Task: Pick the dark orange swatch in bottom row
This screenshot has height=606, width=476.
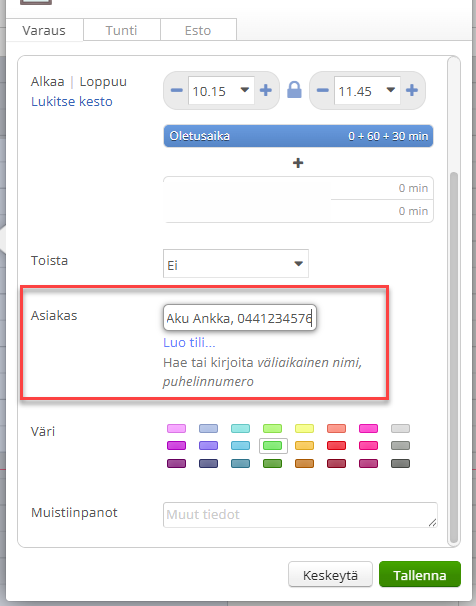Action: coord(304,463)
